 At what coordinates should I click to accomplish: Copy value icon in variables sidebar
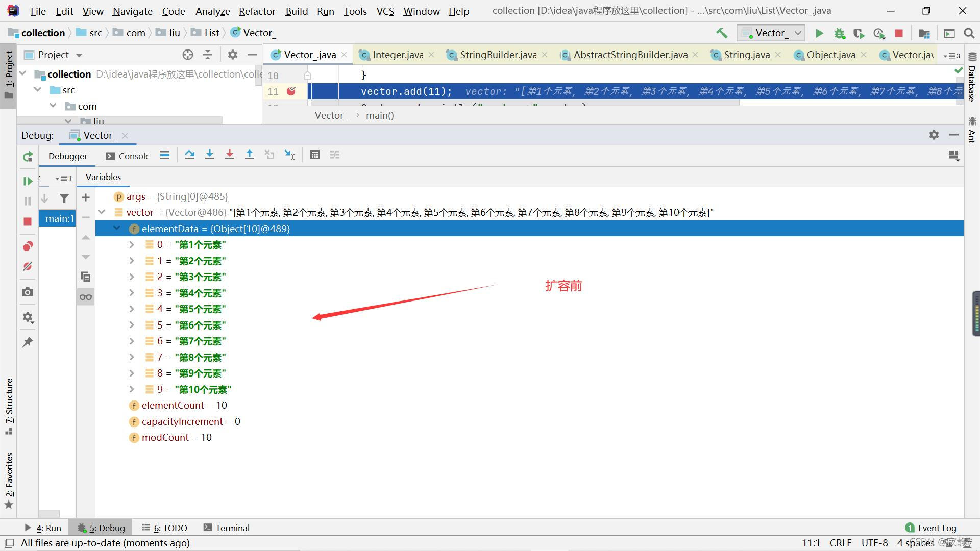(x=86, y=277)
